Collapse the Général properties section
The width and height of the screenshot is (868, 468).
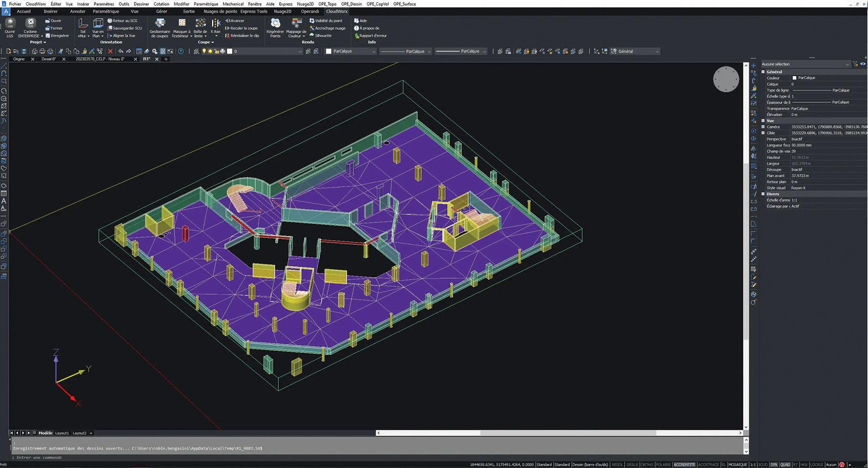click(763, 72)
